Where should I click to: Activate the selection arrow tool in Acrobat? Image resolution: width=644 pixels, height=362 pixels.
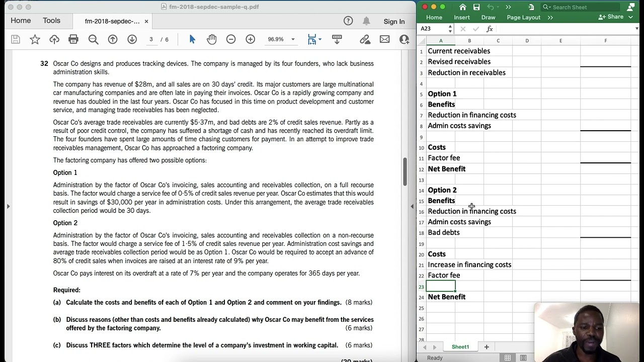pyautogui.click(x=192, y=39)
